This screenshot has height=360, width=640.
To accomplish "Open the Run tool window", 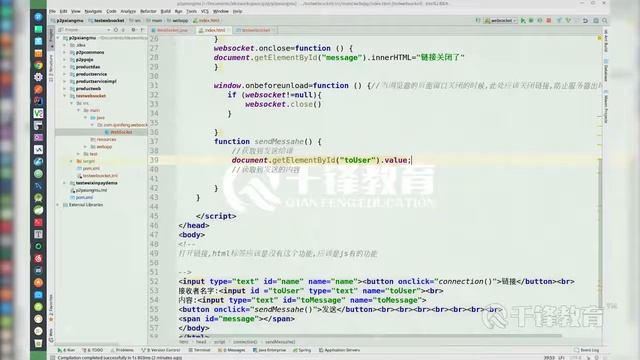I will 66,350.
